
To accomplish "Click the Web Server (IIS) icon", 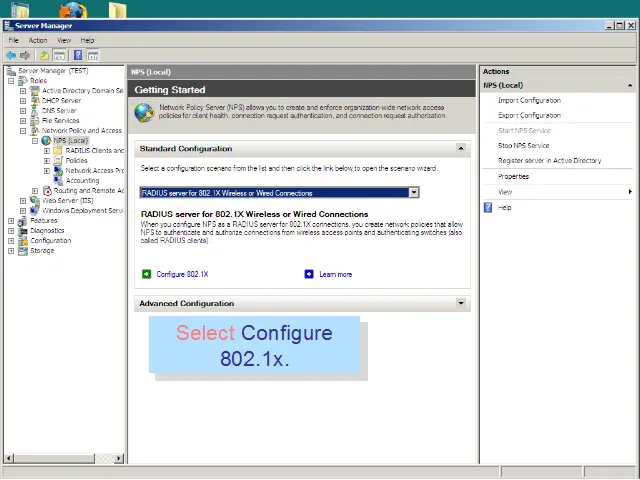I will pos(35,200).
